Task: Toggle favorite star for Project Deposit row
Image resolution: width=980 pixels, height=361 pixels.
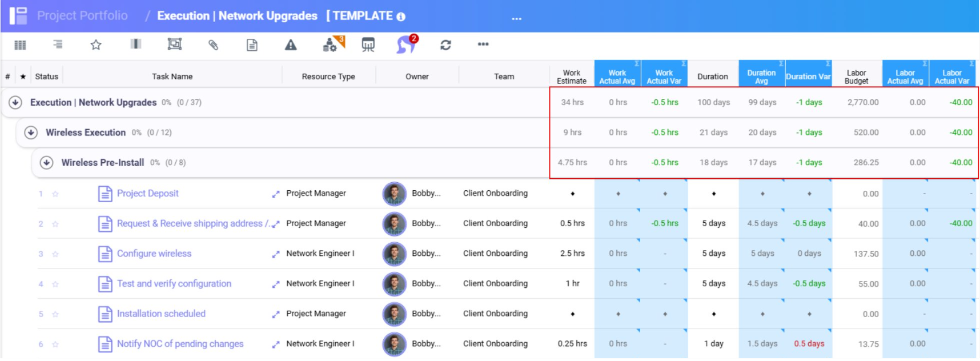Action: click(x=55, y=194)
